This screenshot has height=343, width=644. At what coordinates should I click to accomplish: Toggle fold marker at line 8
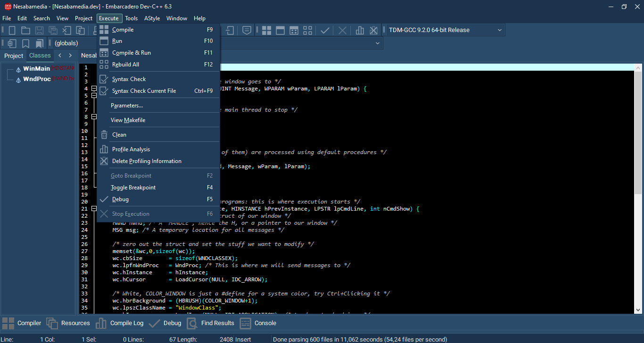click(94, 117)
